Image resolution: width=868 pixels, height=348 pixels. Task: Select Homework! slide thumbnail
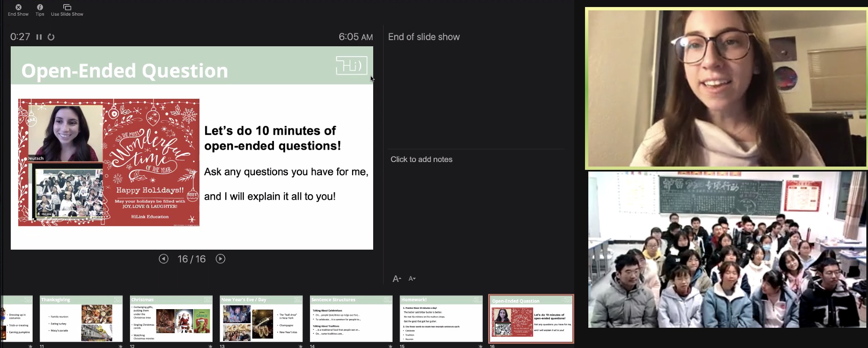coord(441,319)
